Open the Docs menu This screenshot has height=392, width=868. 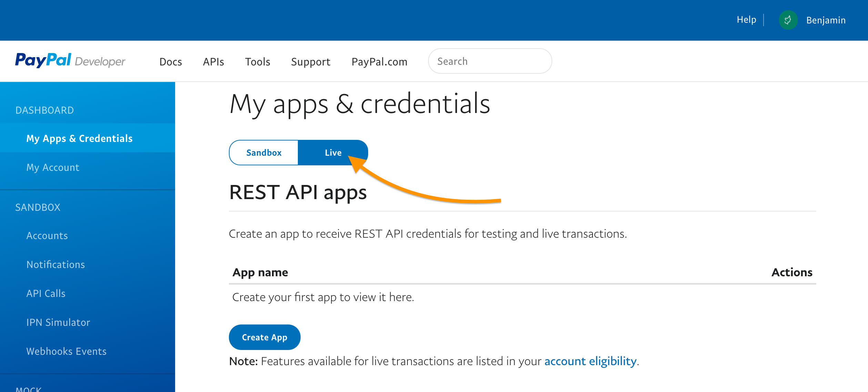pyautogui.click(x=171, y=62)
